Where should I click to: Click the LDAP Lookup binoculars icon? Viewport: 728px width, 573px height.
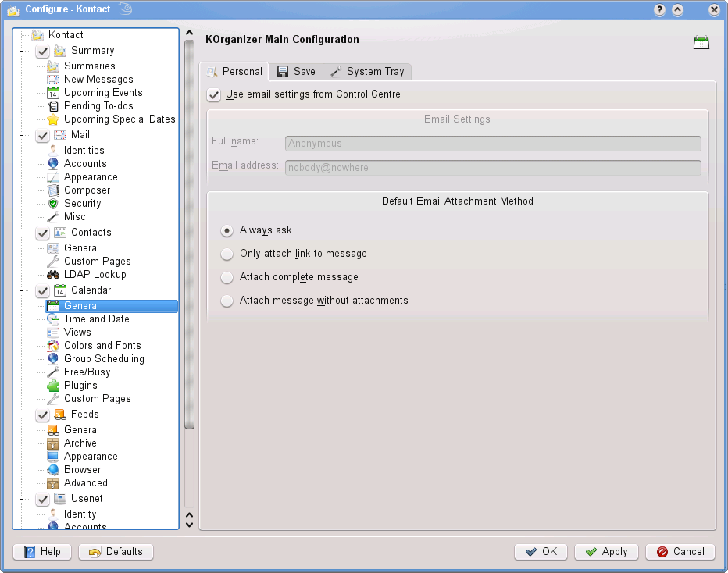click(53, 274)
